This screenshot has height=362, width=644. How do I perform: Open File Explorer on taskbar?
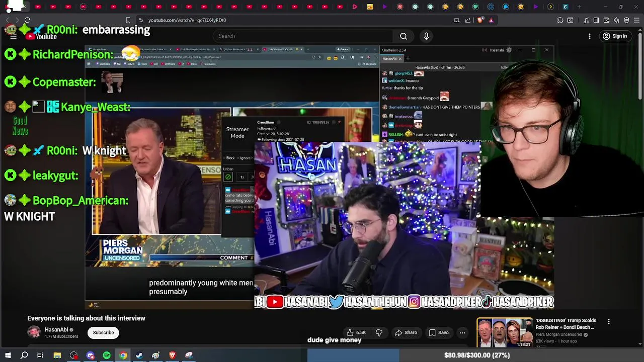pos(57,355)
